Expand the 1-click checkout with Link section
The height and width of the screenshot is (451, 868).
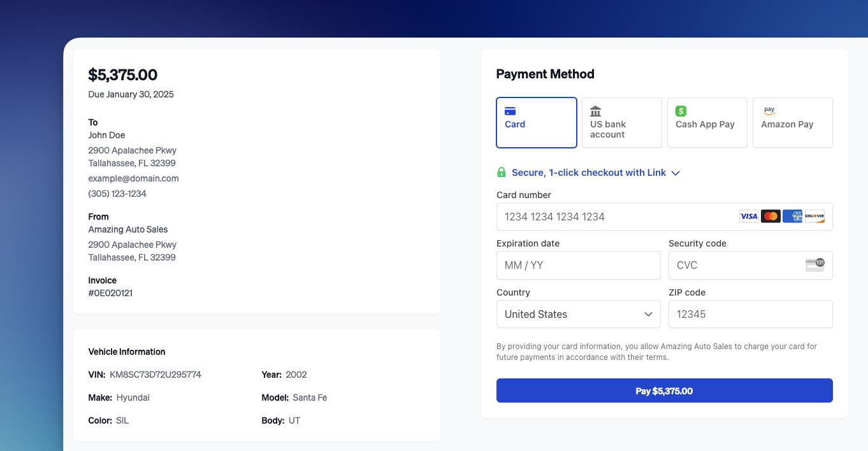(675, 173)
